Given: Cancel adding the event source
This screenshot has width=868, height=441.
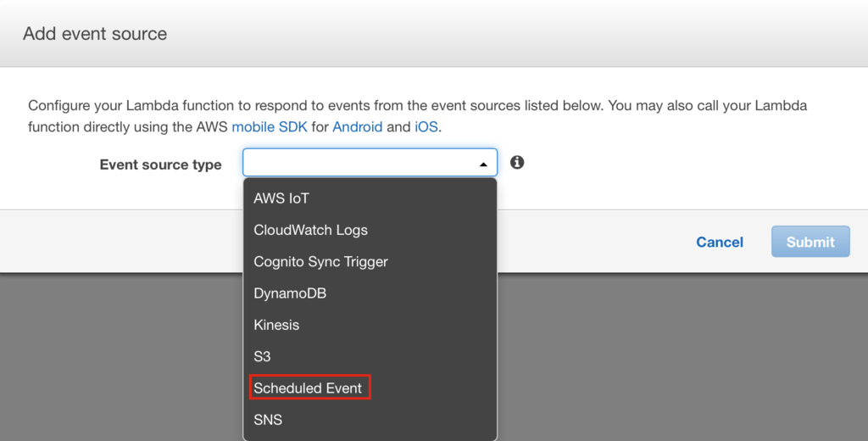Looking at the screenshot, I should [720, 242].
